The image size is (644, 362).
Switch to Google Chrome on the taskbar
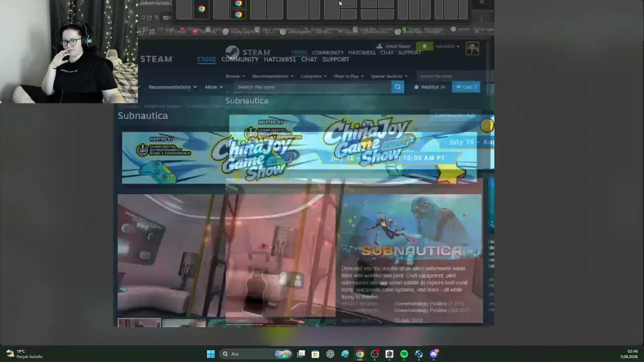[360, 354]
